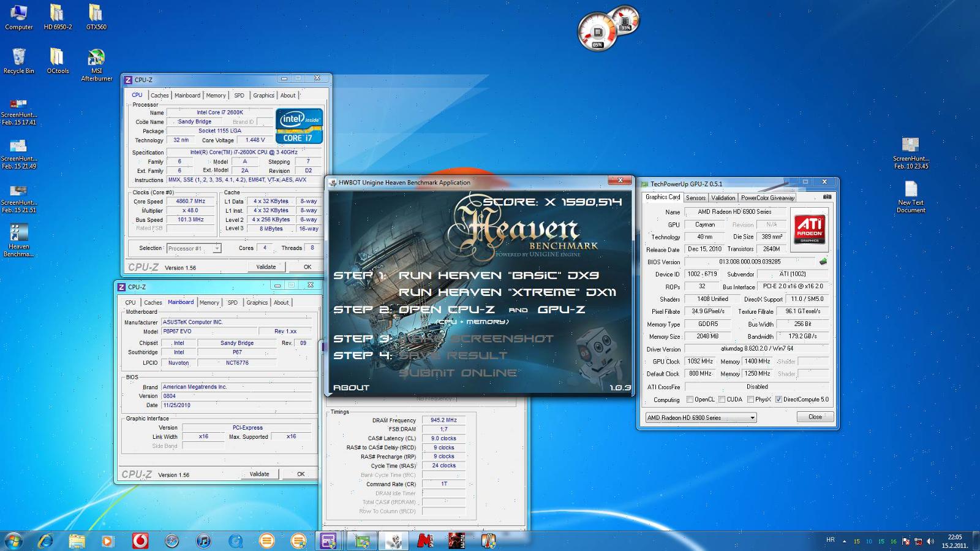Select the New Text Document icon

(911, 197)
